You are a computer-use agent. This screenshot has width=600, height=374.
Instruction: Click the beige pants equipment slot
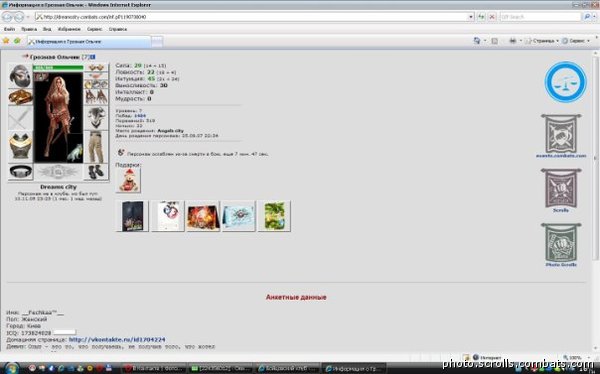pyautogui.click(x=96, y=147)
